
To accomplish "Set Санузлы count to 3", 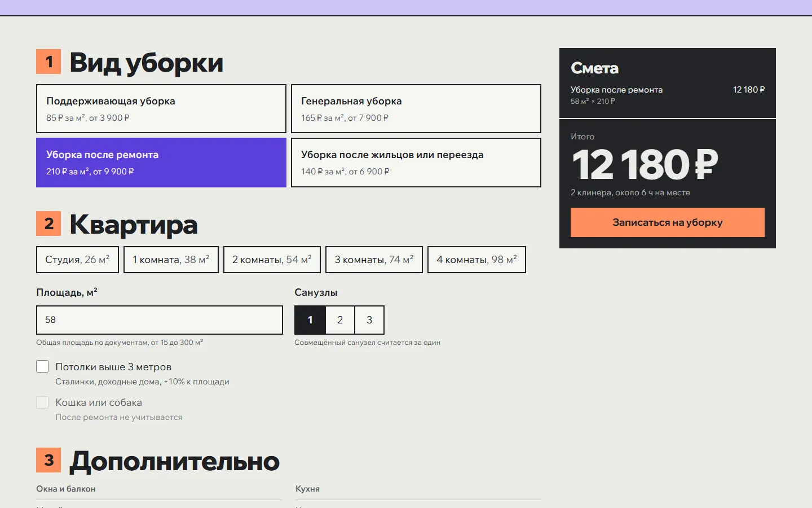I will tap(369, 320).
